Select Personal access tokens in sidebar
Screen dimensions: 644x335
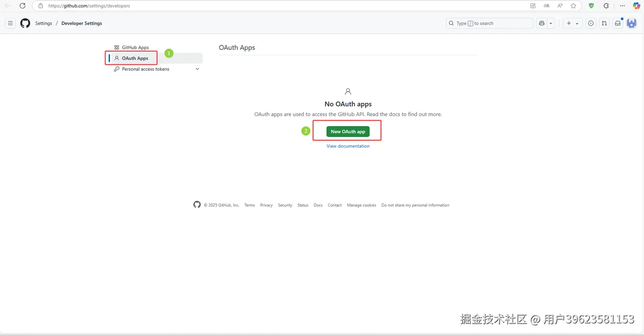(x=146, y=69)
